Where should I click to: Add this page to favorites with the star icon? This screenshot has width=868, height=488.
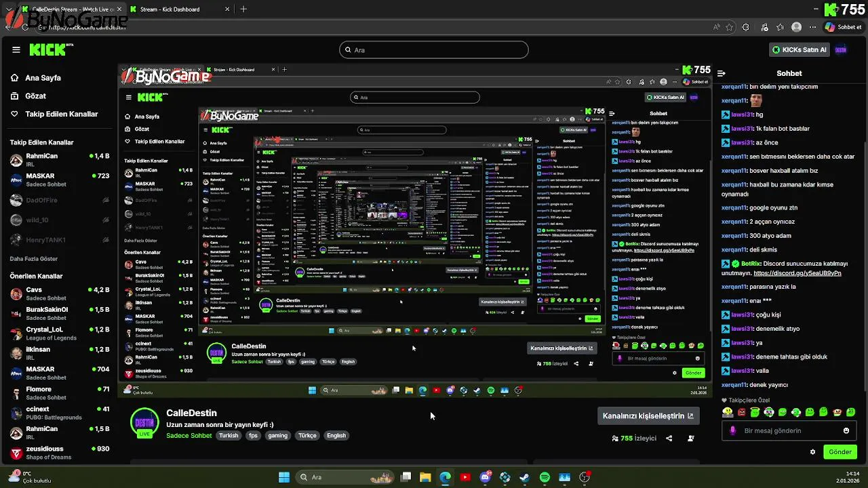(x=730, y=27)
